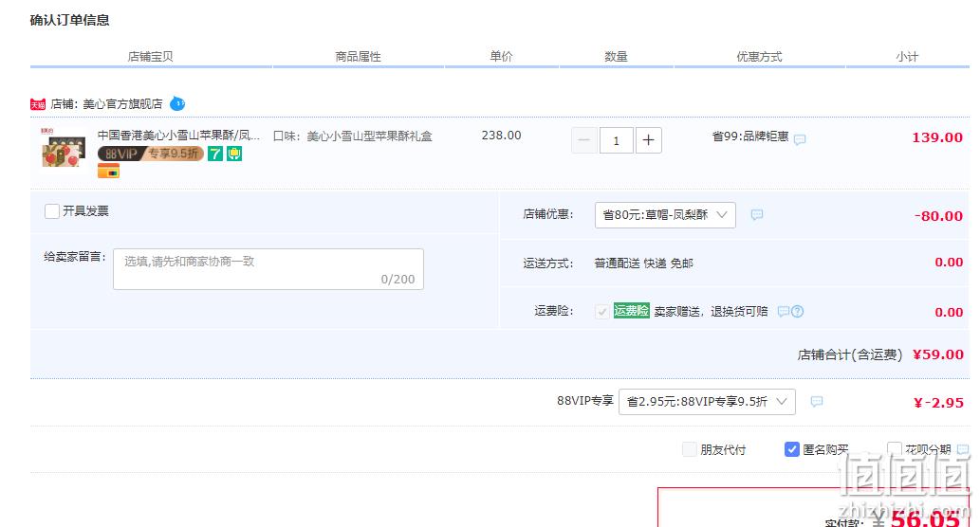Click the 省99:品牌钜惠 promotion text

(750, 136)
